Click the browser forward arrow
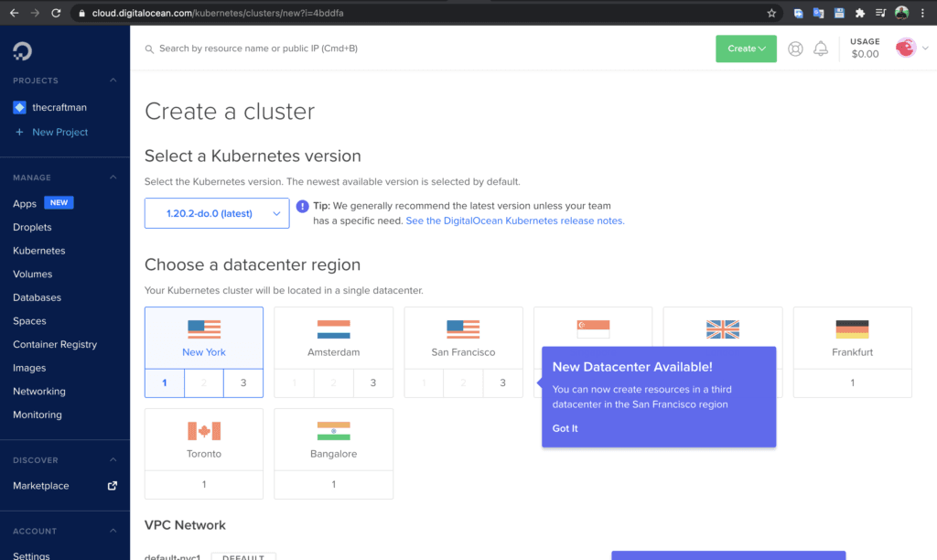 35,13
